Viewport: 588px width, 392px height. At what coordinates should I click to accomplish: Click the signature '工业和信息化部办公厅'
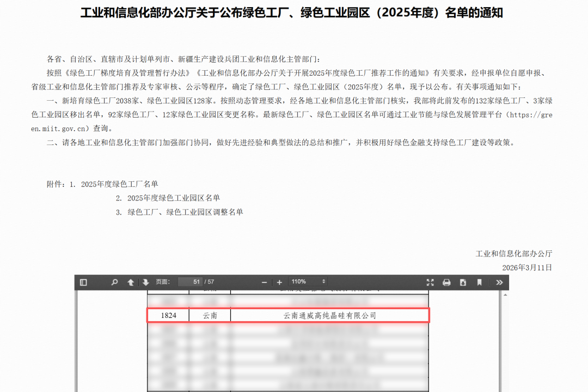click(514, 254)
